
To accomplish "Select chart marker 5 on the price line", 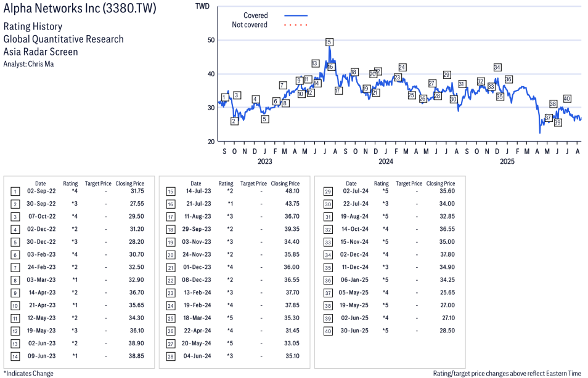I will (x=265, y=119).
